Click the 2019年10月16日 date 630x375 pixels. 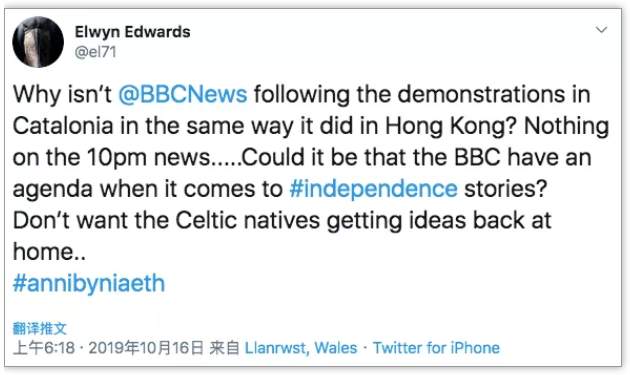pyautogui.click(x=146, y=348)
